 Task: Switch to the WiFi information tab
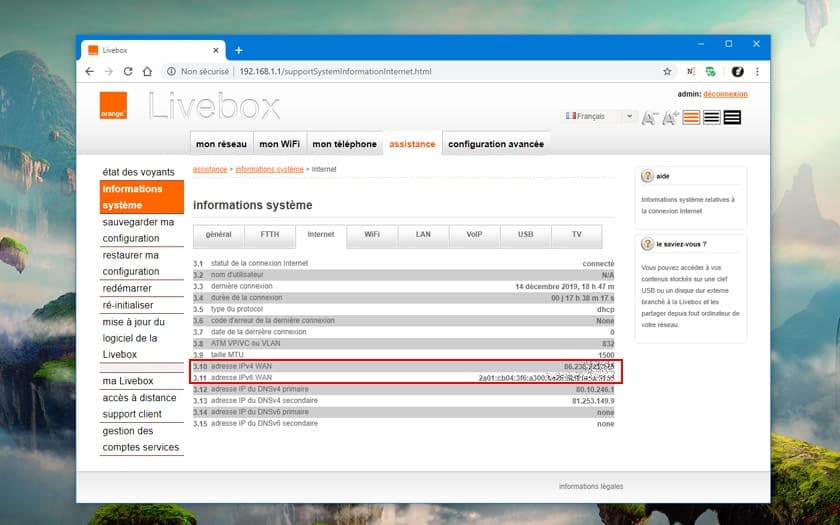372,235
